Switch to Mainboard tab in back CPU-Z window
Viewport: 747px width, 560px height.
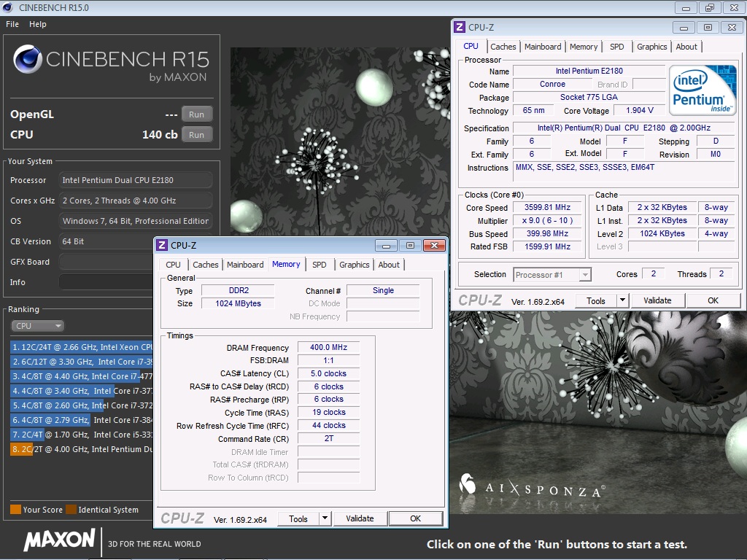[543, 47]
